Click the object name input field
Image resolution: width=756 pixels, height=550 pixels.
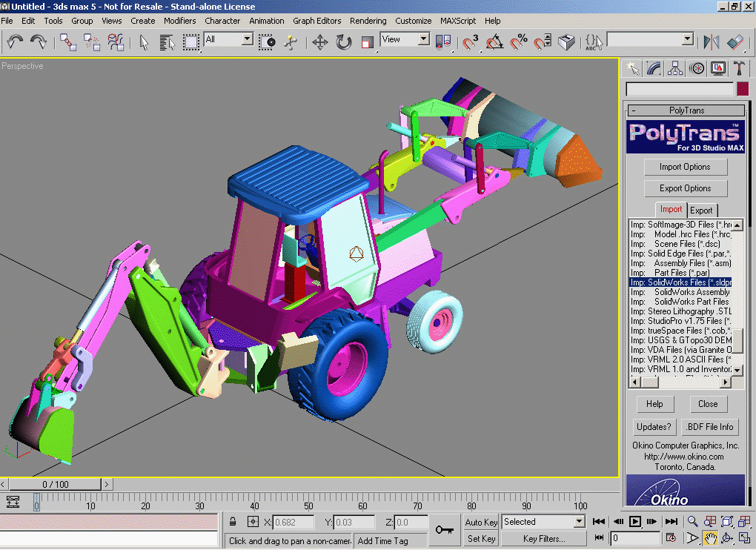tap(680, 89)
